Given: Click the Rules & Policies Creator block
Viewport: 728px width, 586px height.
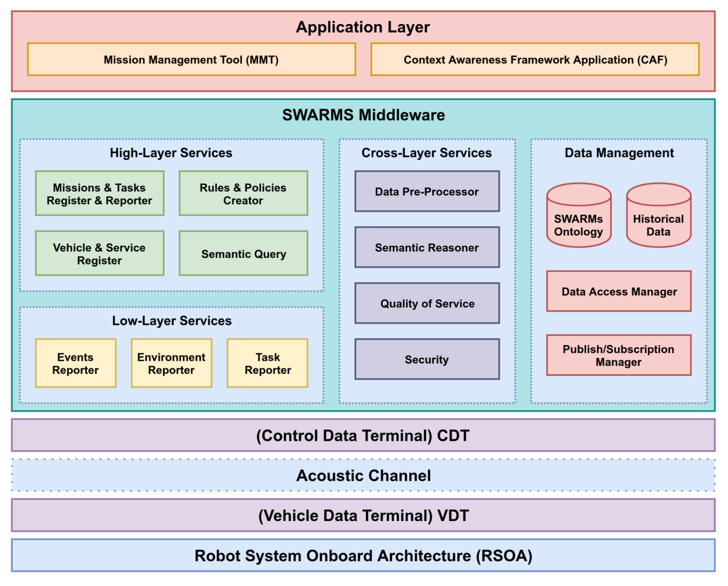Looking at the screenshot, I should click(x=243, y=193).
